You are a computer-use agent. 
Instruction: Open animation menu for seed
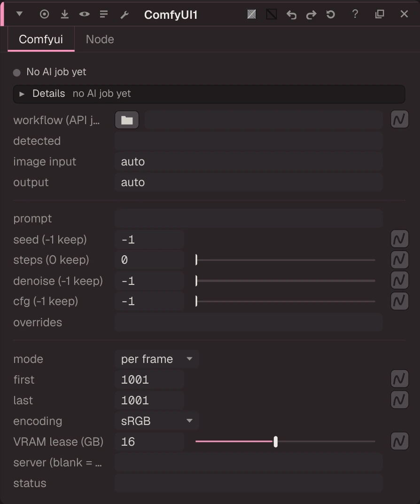click(x=399, y=239)
